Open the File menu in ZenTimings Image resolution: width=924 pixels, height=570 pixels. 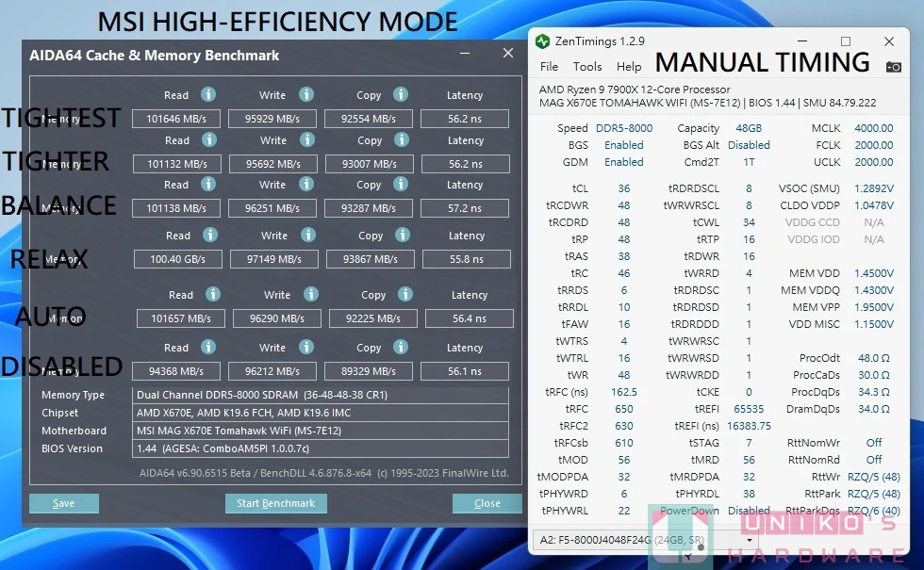coord(549,67)
